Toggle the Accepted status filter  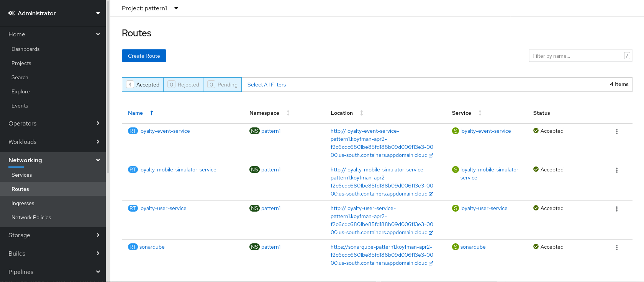pos(143,85)
